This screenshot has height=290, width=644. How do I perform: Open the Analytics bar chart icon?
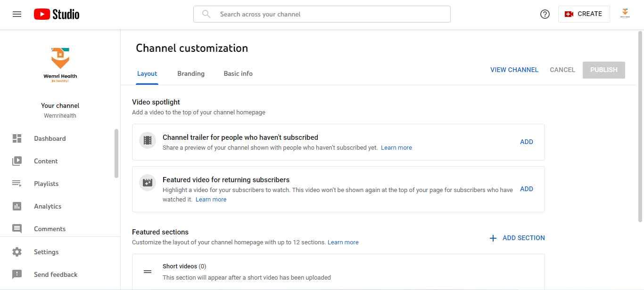click(17, 206)
